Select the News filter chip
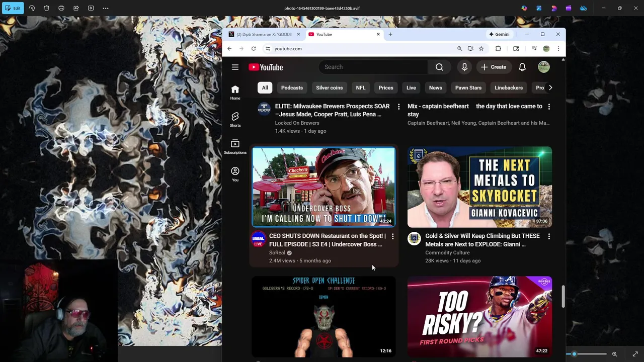The image size is (644, 362). click(436, 87)
